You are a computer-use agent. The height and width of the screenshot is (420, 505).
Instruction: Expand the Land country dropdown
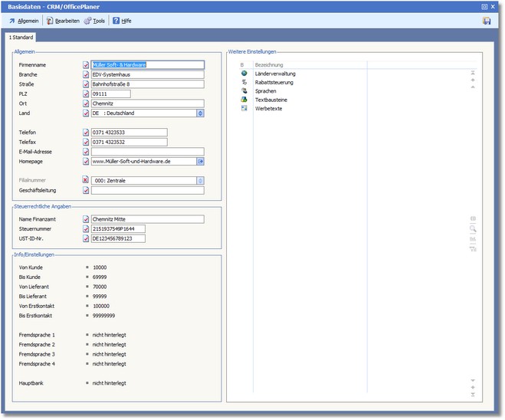click(200, 113)
